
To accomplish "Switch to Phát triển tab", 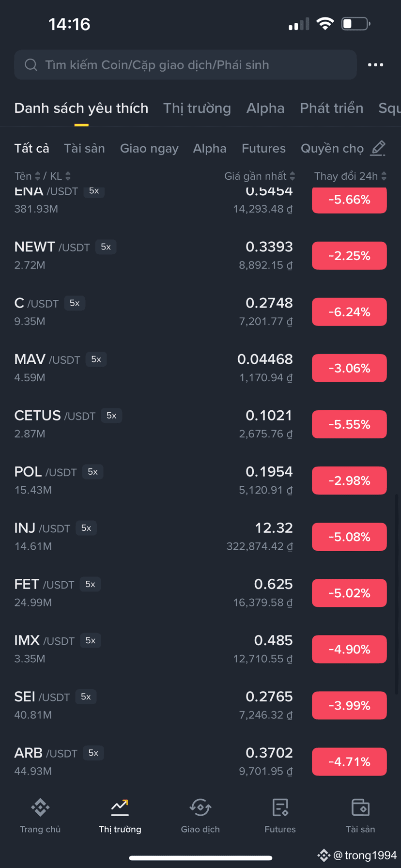I will [x=332, y=108].
